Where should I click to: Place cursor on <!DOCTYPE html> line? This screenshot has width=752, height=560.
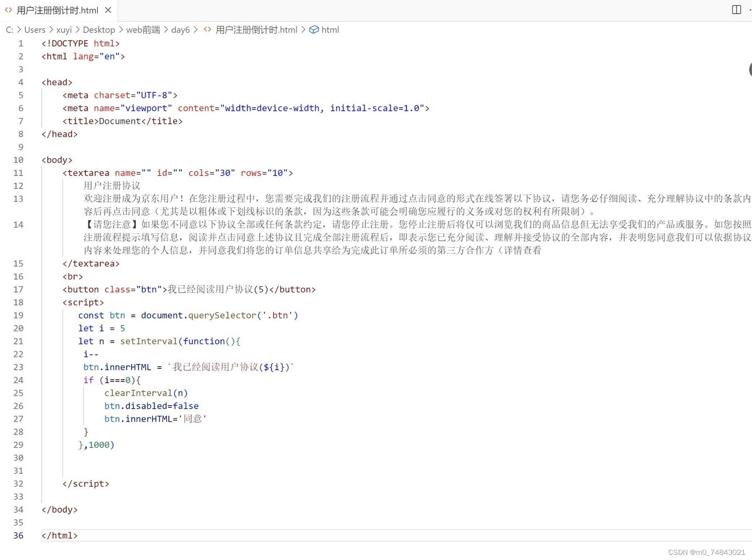81,43
